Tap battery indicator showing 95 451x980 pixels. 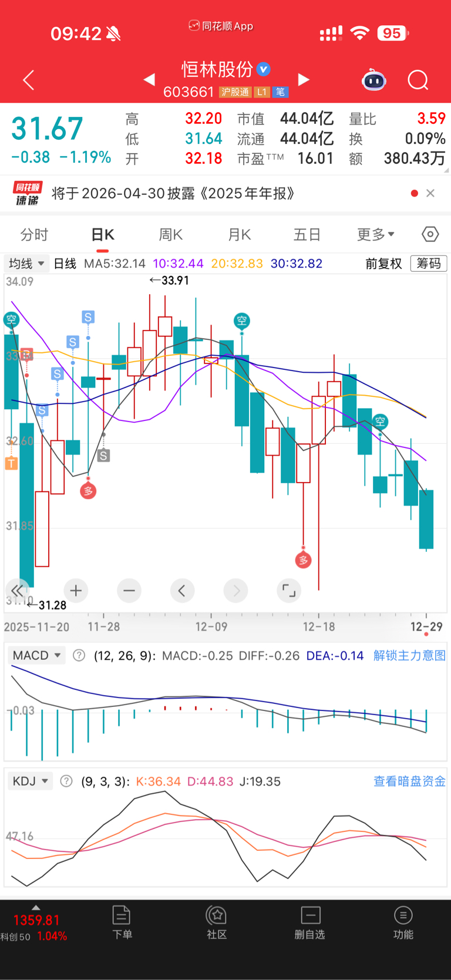pos(393,33)
